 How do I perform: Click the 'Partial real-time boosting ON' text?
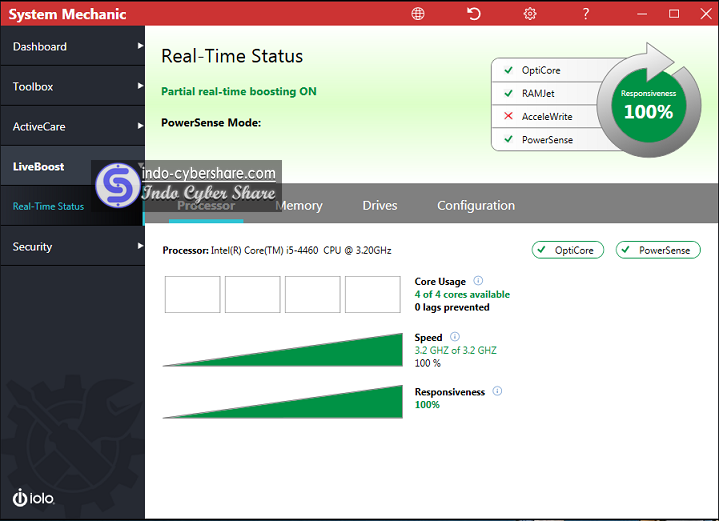point(238,91)
